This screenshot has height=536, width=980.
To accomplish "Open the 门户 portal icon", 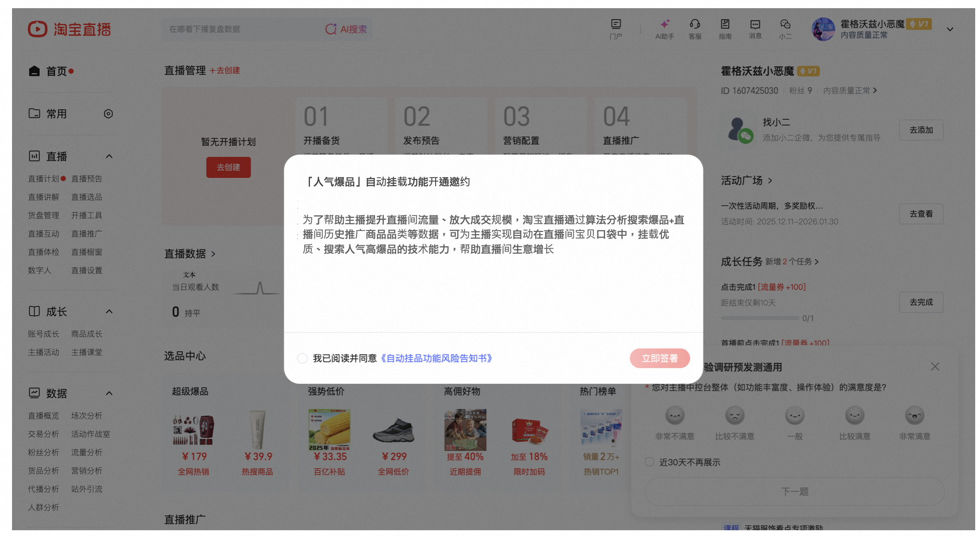I will tap(616, 24).
